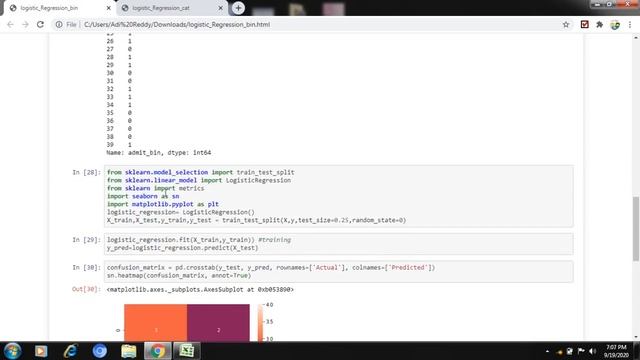Viewport: 640px width, 360px height.
Task: Click the In [29] cell label
Action: tap(86, 240)
